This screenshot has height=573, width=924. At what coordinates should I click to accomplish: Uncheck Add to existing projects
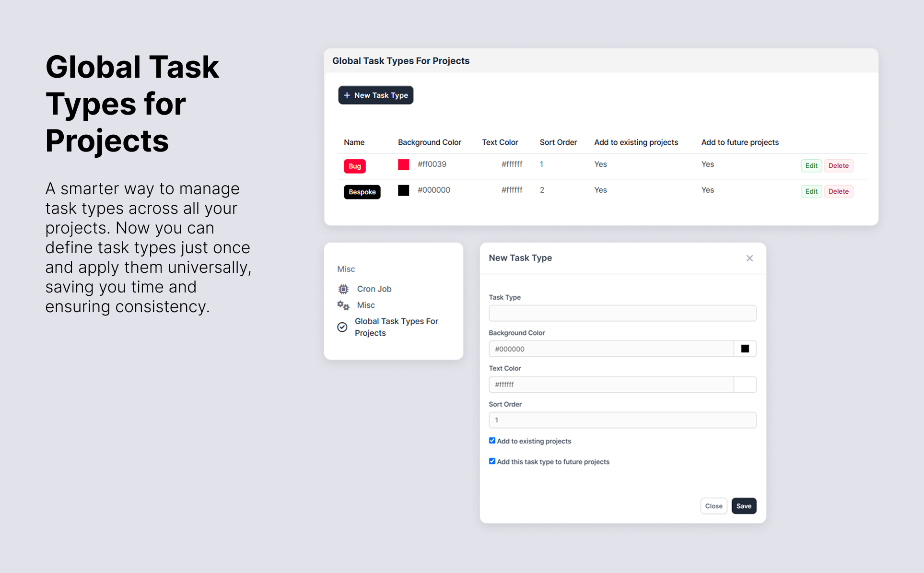pos(492,441)
